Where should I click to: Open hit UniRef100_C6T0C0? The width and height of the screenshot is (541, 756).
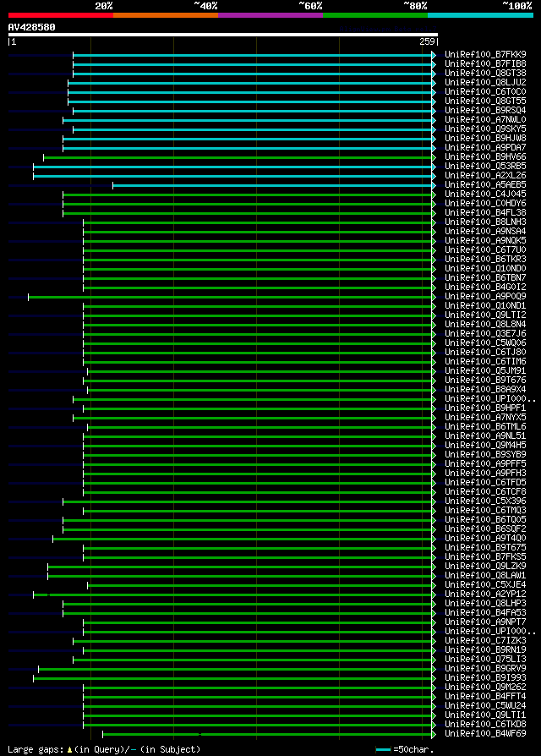pos(485,91)
